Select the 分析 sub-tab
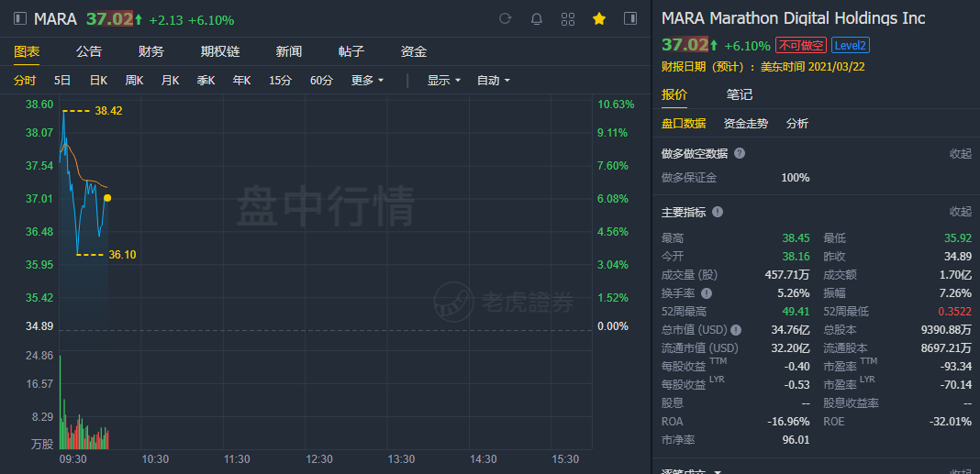 point(796,124)
